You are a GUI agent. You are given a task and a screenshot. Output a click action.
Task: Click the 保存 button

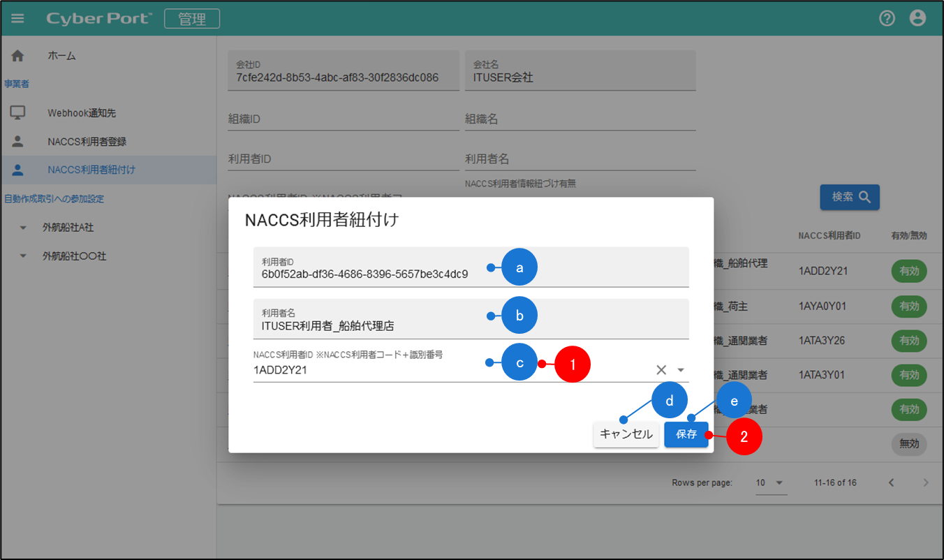pyautogui.click(x=686, y=434)
